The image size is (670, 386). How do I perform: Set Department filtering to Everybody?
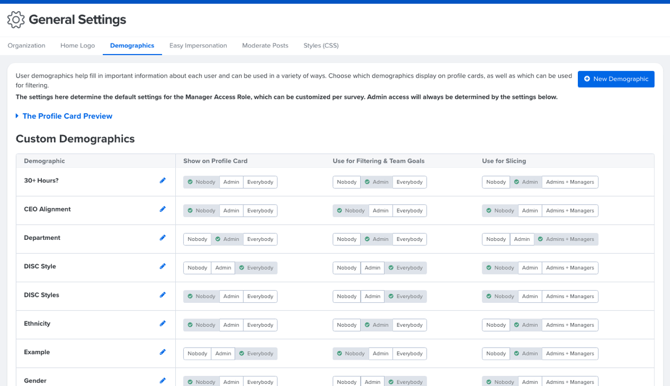point(409,239)
